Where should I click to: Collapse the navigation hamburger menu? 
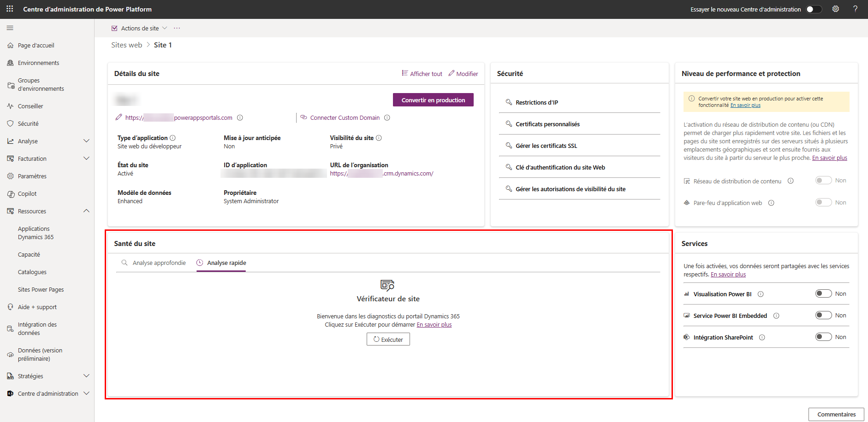[10, 28]
